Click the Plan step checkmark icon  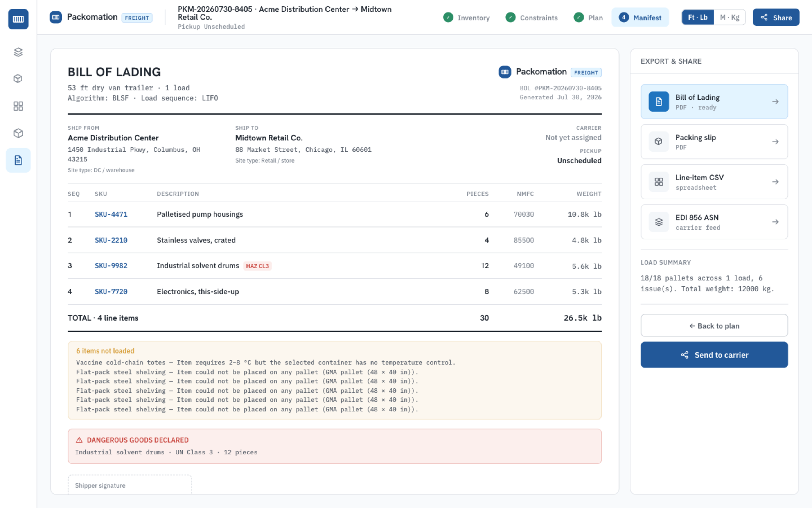click(578, 17)
